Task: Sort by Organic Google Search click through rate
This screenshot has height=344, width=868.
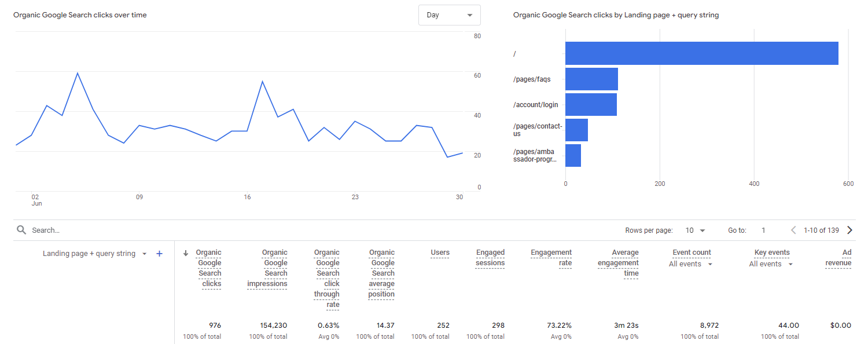Action: 327,279
